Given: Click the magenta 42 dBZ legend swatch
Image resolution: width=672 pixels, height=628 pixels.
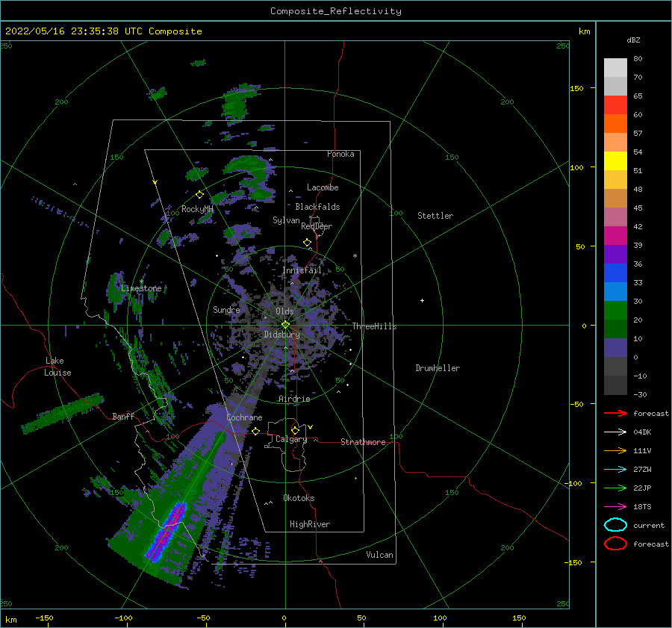Looking at the screenshot, I should point(615,236).
